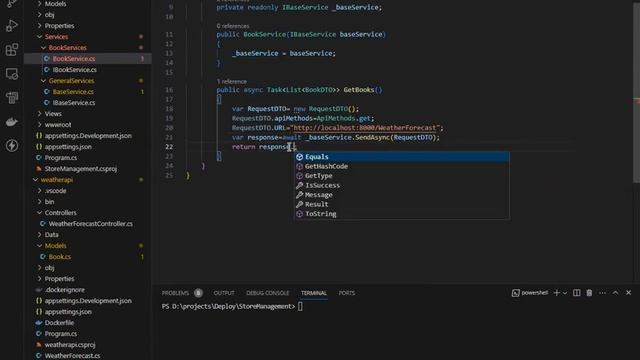The width and height of the screenshot is (640, 360).
Task: Open BaseService.cs file
Action: (88, 92)
